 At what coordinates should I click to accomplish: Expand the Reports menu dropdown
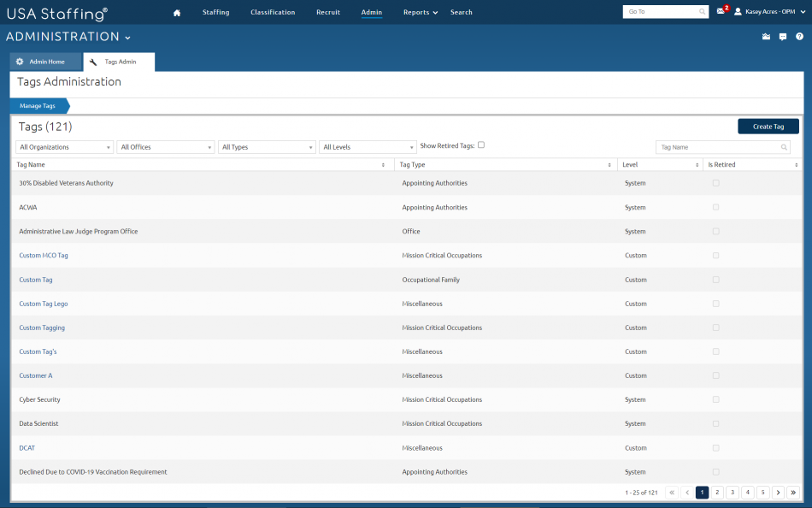[x=436, y=13]
